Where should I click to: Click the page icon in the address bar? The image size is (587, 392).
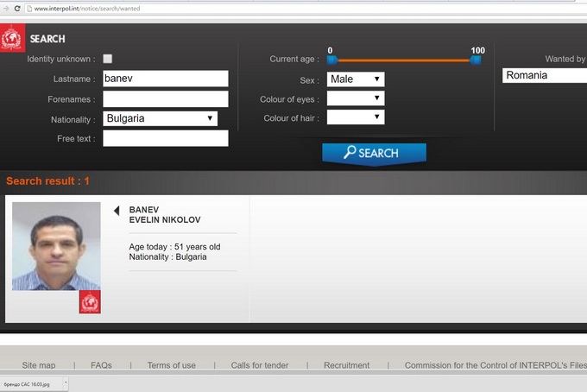[x=28, y=8]
